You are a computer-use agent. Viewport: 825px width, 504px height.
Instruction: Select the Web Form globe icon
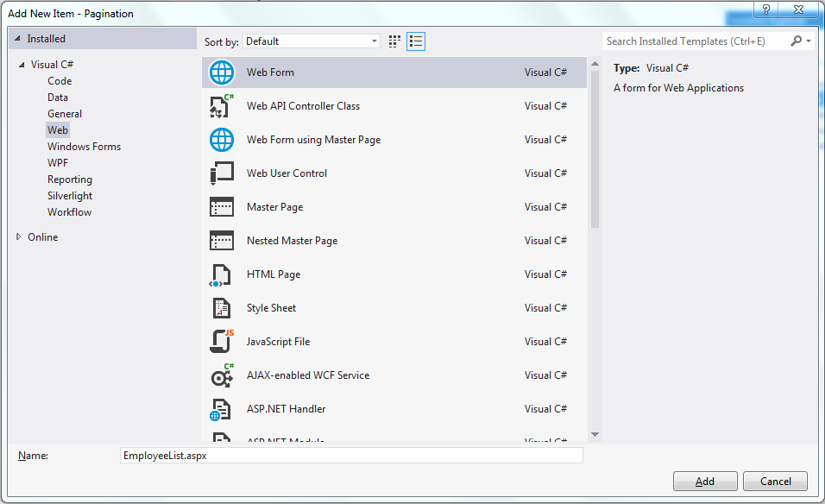click(222, 72)
